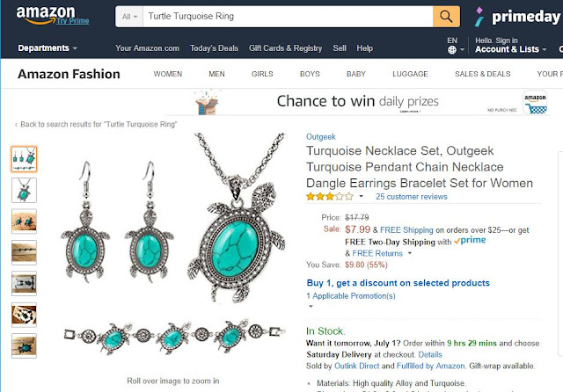Open the SALES & DEALS menu item
This screenshot has width=563, height=392.
pyautogui.click(x=483, y=74)
